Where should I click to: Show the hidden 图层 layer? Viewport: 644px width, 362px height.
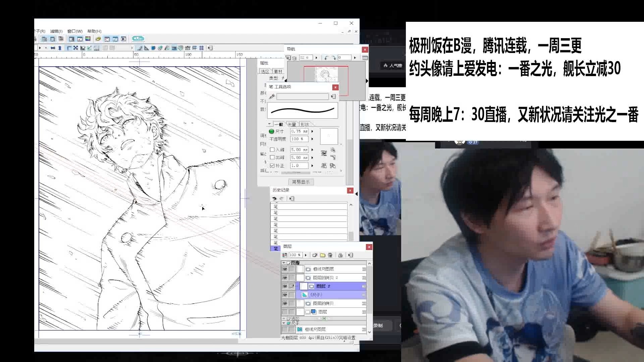pos(285,312)
